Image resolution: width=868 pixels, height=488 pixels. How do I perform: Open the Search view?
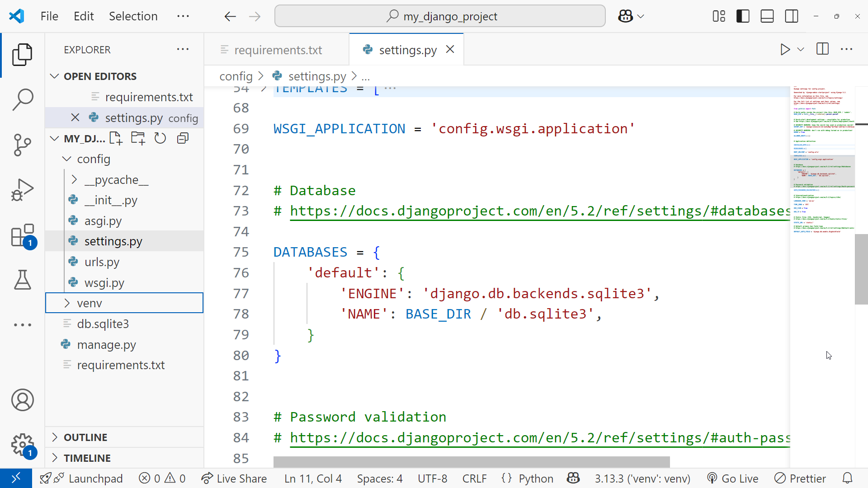(x=22, y=99)
